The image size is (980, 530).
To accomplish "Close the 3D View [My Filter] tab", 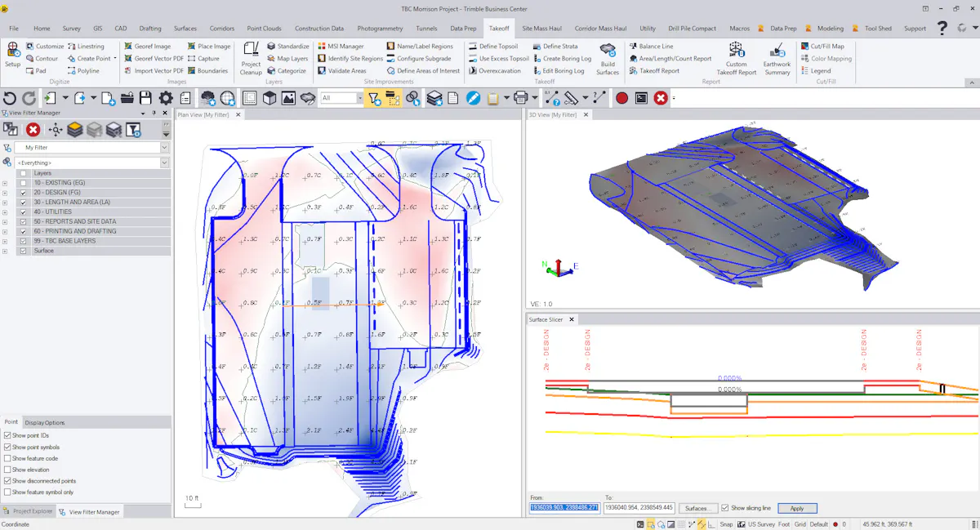I will 586,115.
